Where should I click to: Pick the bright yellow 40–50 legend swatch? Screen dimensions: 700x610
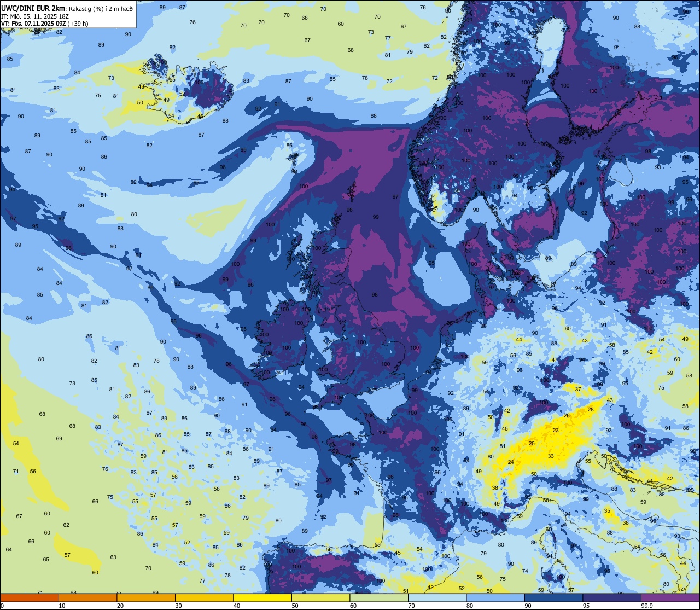point(262,597)
